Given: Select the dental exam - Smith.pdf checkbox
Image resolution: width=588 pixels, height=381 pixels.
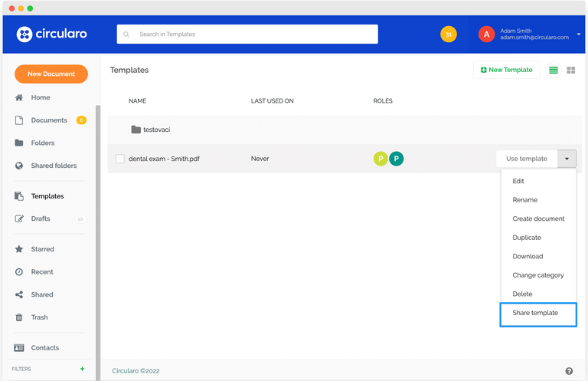Looking at the screenshot, I should [x=120, y=159].
